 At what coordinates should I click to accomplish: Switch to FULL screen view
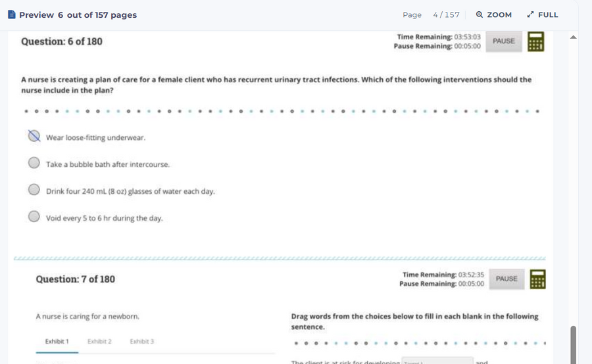[x=543, y=14]
